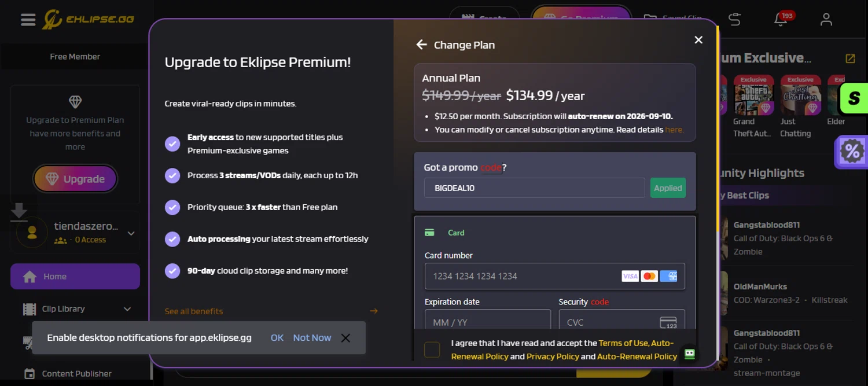
Task: Open the Grand Theft Auto thumbnail
Action: click(753, 95)
